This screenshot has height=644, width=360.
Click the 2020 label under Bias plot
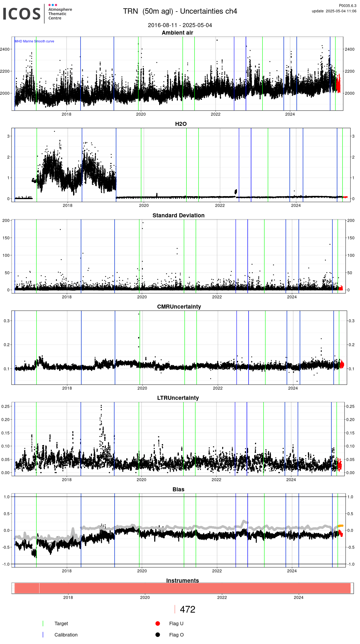pyautogui.click(x=142, y=571)
